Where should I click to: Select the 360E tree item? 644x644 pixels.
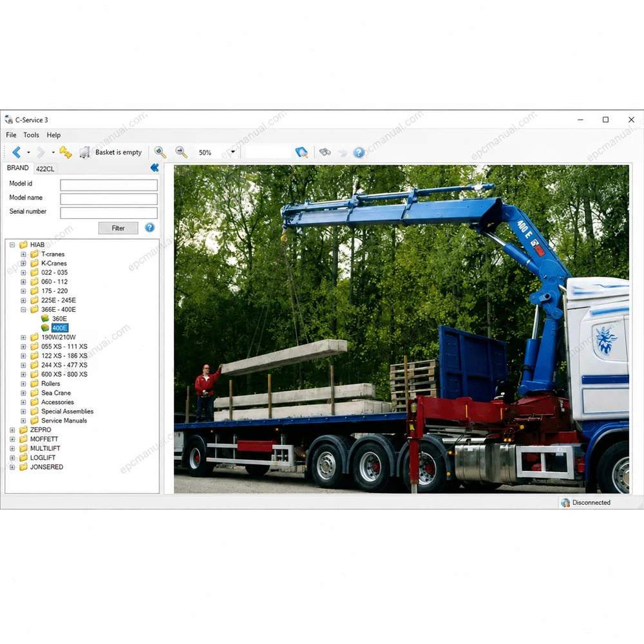[x=59, y=319]
